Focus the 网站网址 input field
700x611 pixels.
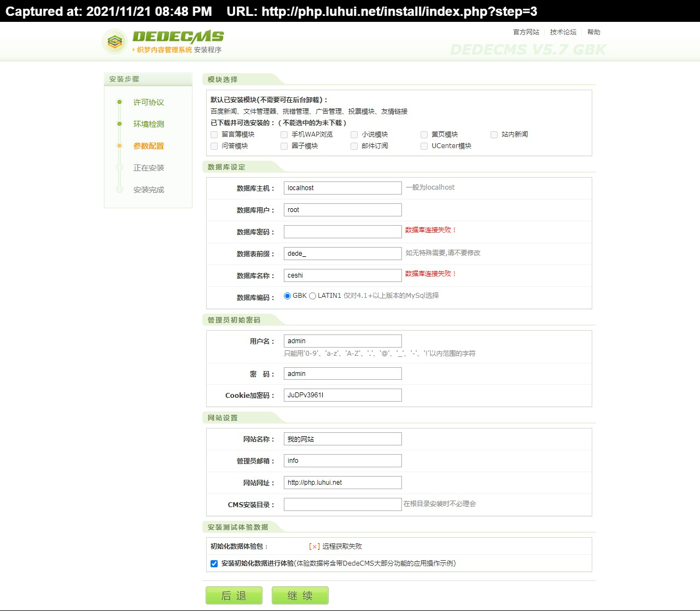(x=343, y=483)
